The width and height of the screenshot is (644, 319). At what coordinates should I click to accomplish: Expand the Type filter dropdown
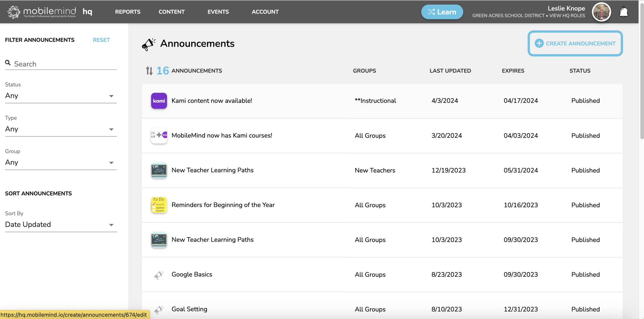61,129
